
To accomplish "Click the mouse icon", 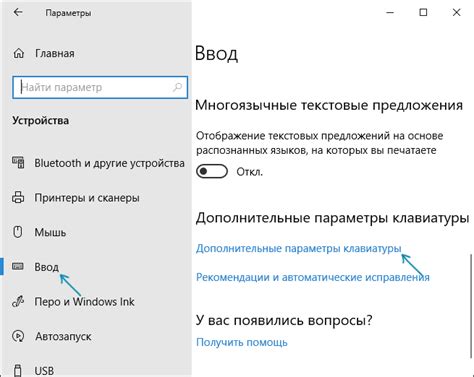I will tap(18, 232).
